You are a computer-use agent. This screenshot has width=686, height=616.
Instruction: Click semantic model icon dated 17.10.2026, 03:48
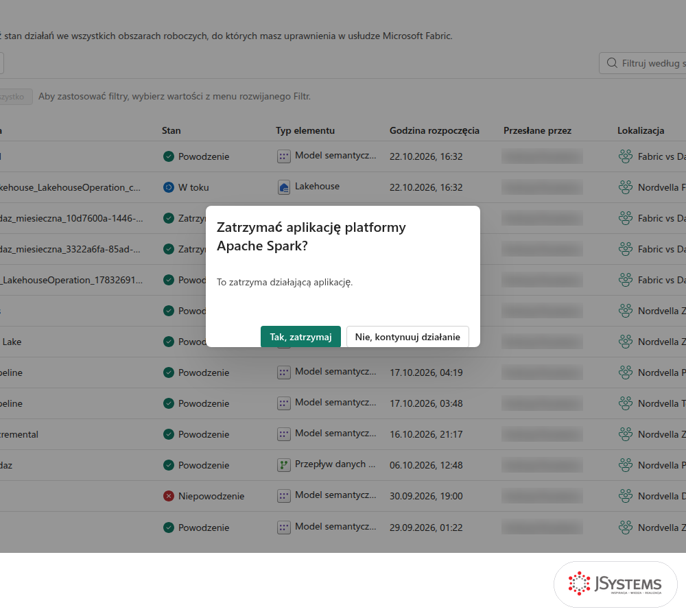click(x=284, y=403)
